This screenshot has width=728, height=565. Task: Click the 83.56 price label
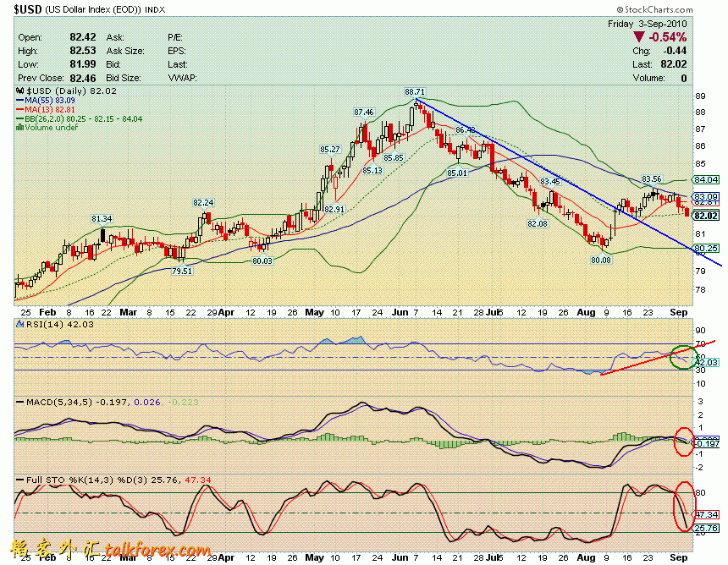tap(652, 178)
